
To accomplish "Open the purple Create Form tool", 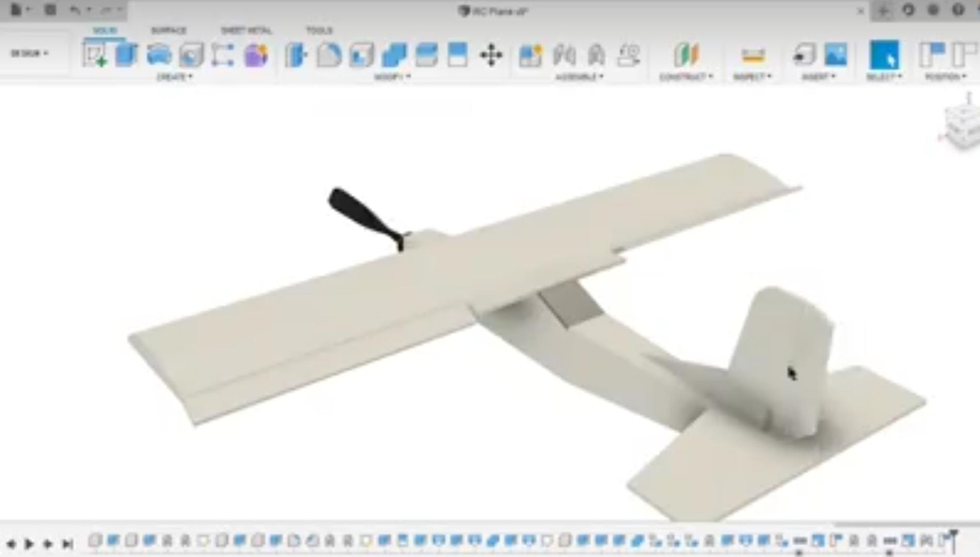I will click(256, 55).
